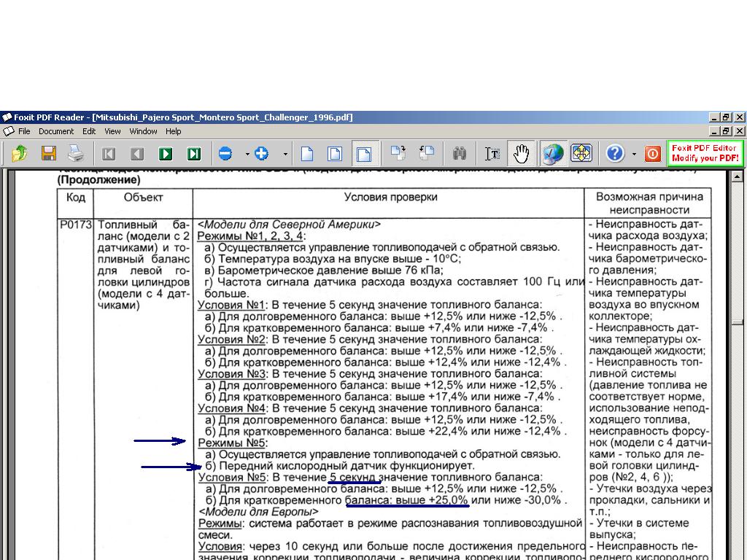Click the Open file folder icon
Screen dimensions: 747x560
click(x=20, y=153)
